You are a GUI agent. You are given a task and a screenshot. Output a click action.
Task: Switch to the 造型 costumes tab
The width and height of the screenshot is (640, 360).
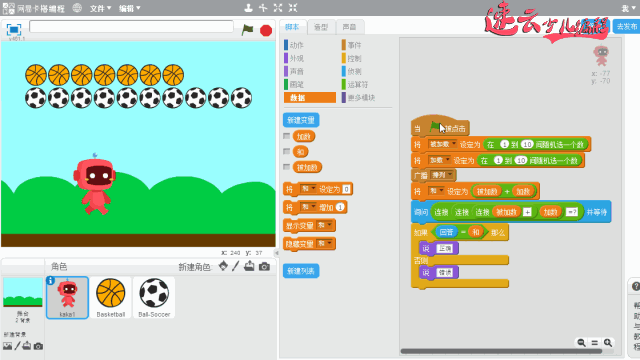(321, 27)
